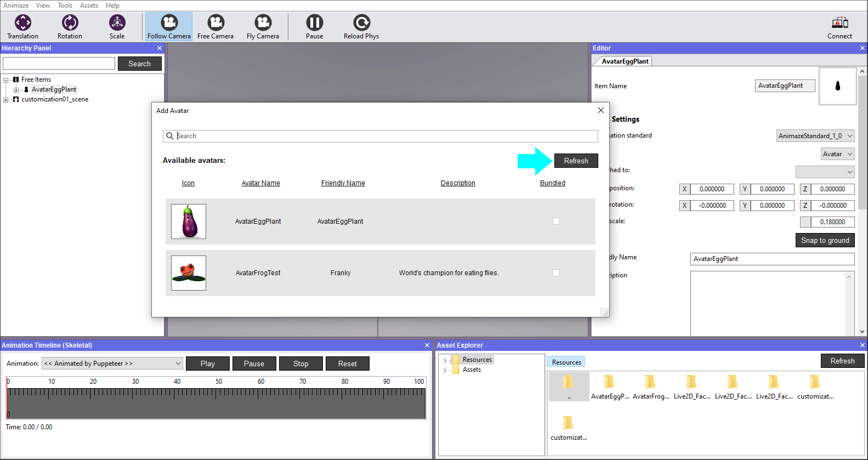Select the AvatarEggPlant editor tab
The height and width of the screenshot is (460, 868).
click(x=625, y=61)
